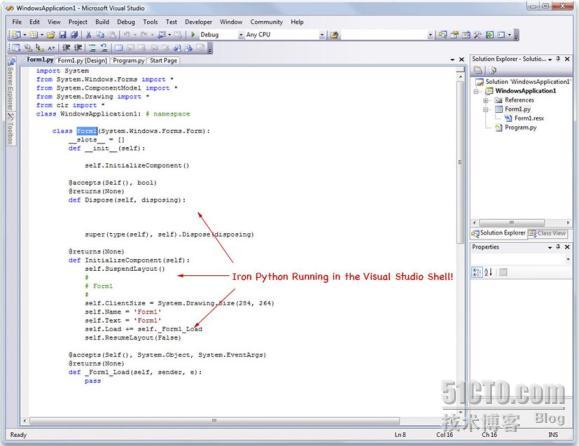Image resolution: width=579 pixels, height=446 pixels.
Task: Toggle bookmark on current line icon
Action: click(119, 48)
